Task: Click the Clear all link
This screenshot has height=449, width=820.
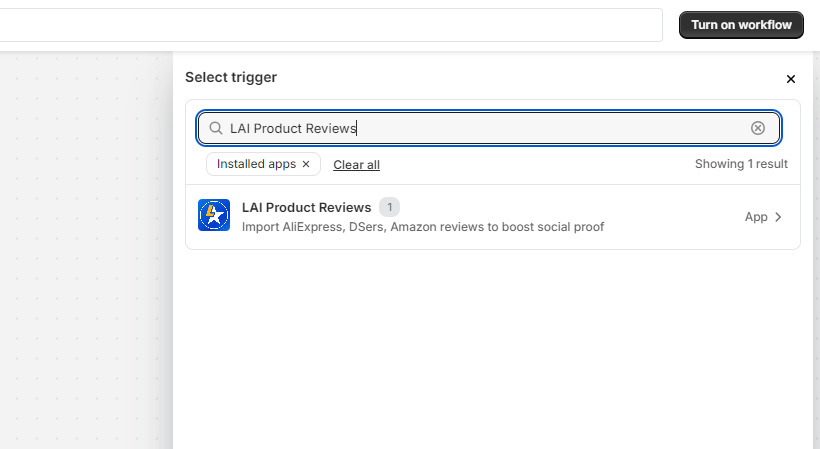Action: tap(357, 165)
